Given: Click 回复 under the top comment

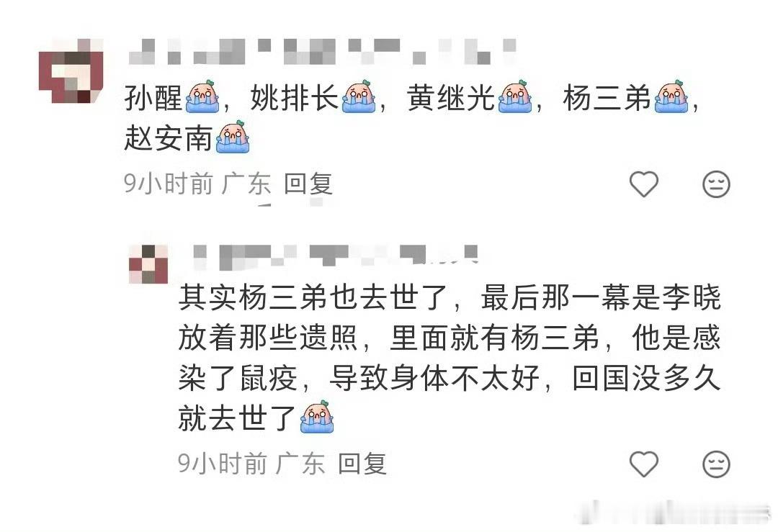Looking at the screenshot, I should (308, 184).
